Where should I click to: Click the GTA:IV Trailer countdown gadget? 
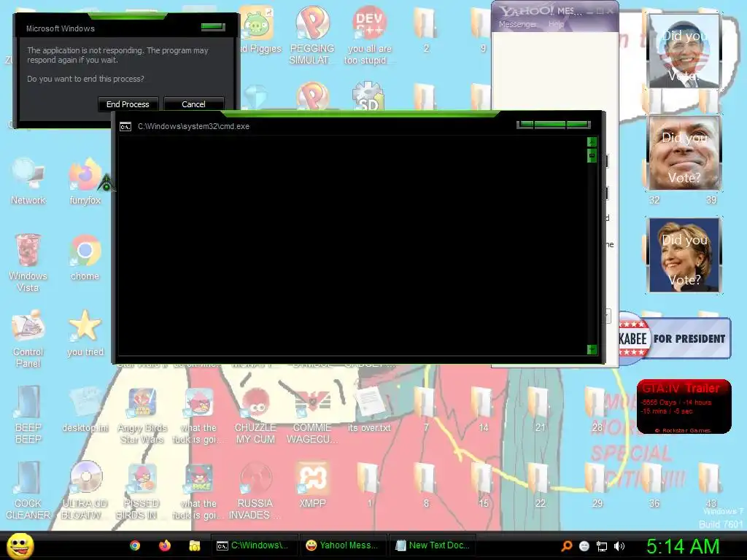[684, 406]
